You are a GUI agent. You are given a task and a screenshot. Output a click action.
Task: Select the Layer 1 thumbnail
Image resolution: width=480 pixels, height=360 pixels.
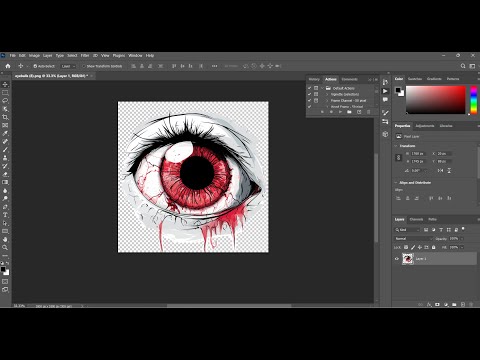(408, 259)
